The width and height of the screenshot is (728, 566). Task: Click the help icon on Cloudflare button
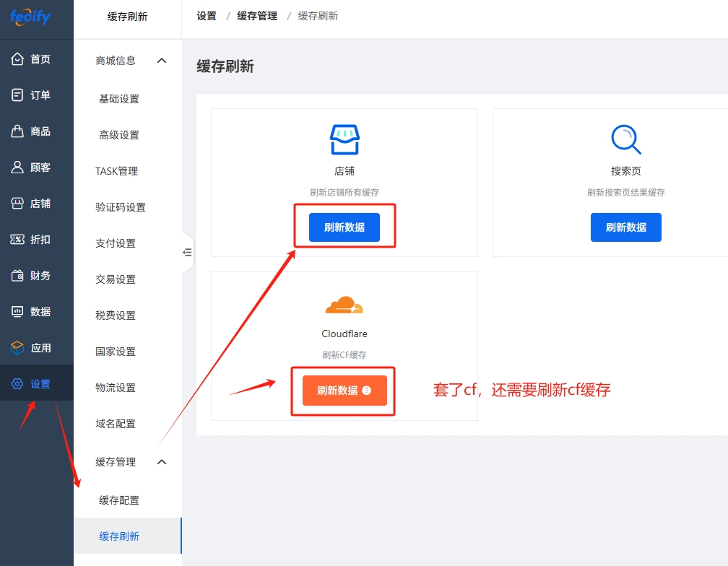(x=367, y=391)
